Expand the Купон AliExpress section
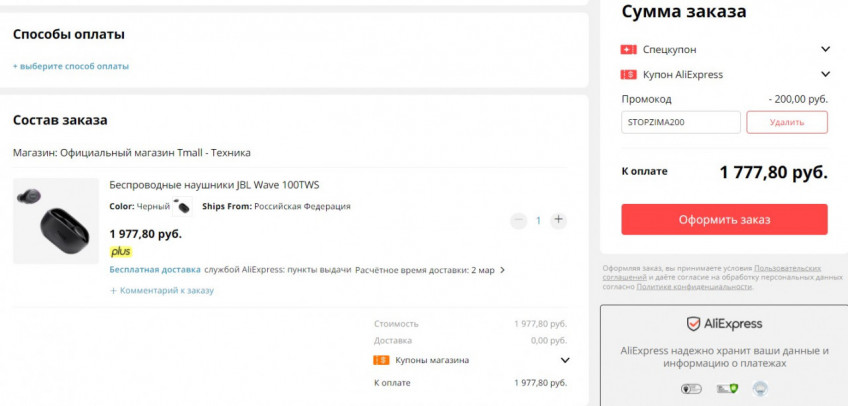Image resolution: width=848 pixels, height=406 pixels. tap(825, 75)
